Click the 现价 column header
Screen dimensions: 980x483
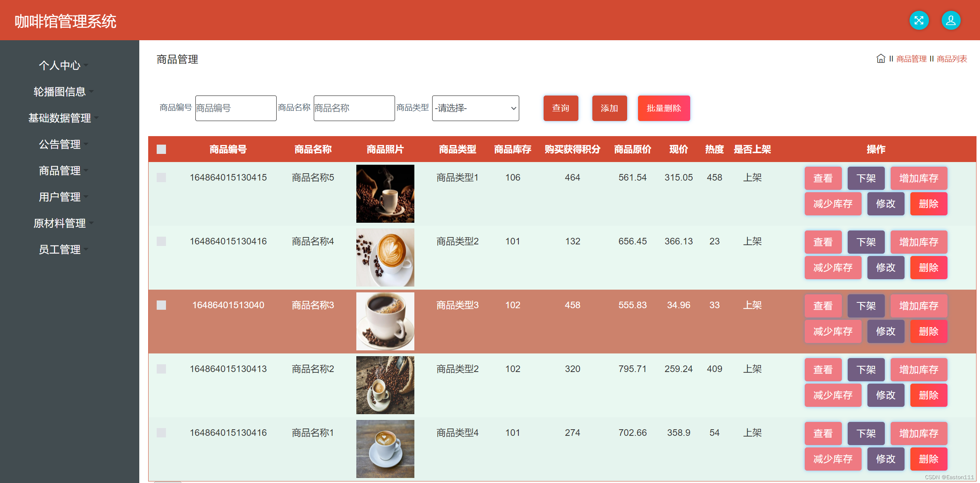[x=679, y=149]
